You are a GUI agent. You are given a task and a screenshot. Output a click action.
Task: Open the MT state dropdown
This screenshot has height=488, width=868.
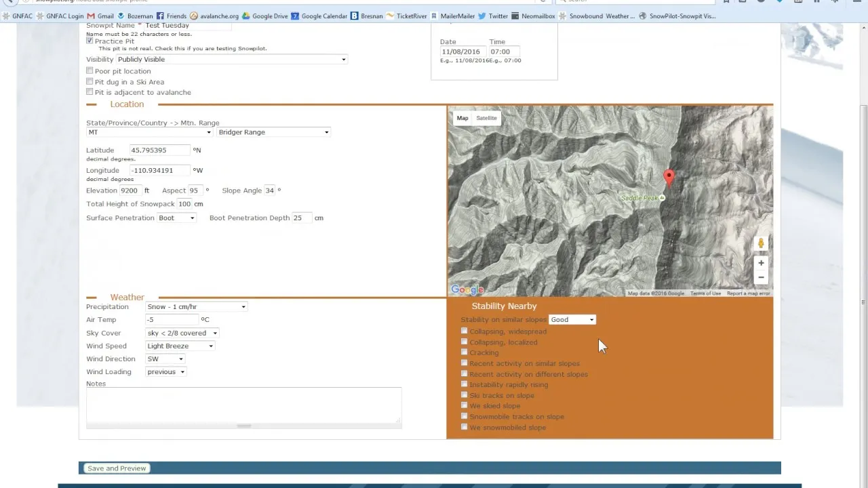coord(149,132)
